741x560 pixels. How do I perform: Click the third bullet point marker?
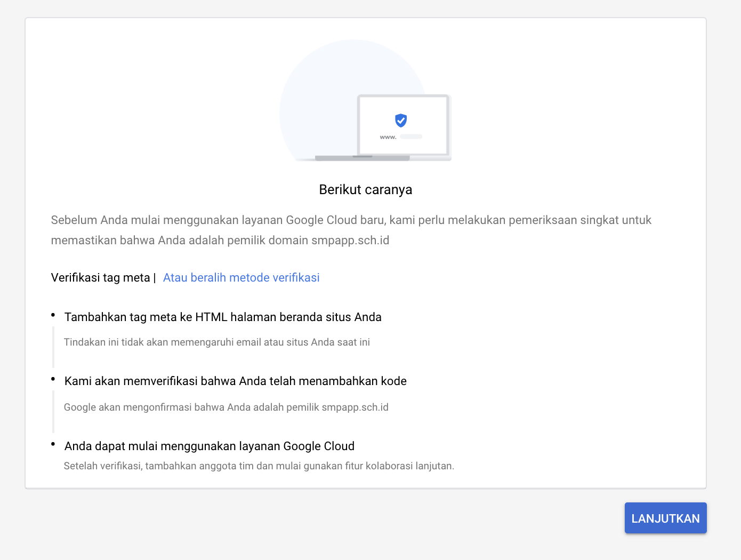click(x=53, y=443)
